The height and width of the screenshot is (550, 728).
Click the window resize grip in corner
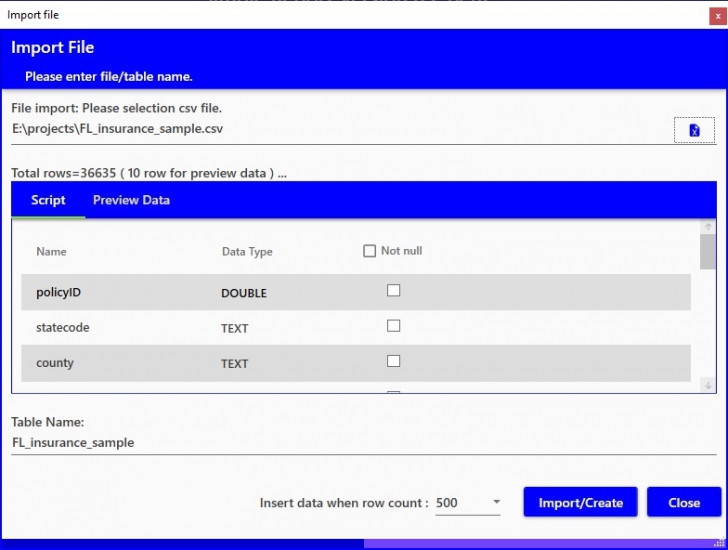point(720,542)
